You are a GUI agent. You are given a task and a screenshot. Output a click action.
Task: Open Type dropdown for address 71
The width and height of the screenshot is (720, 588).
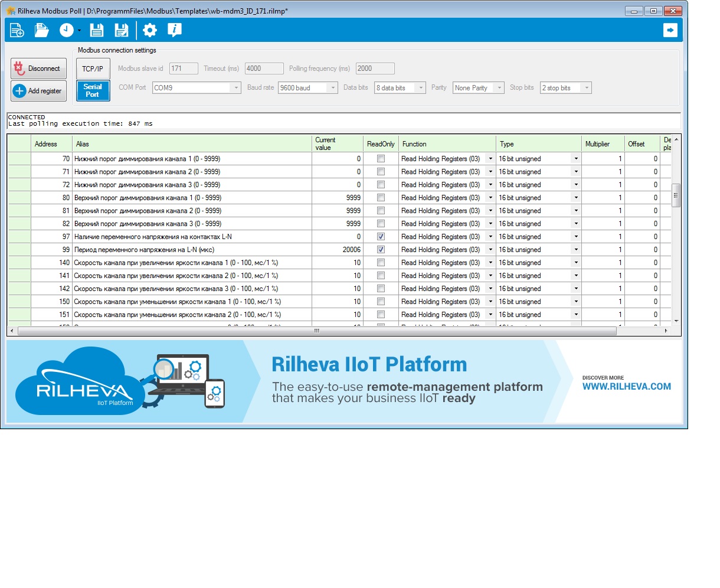(x=576, y=172)
